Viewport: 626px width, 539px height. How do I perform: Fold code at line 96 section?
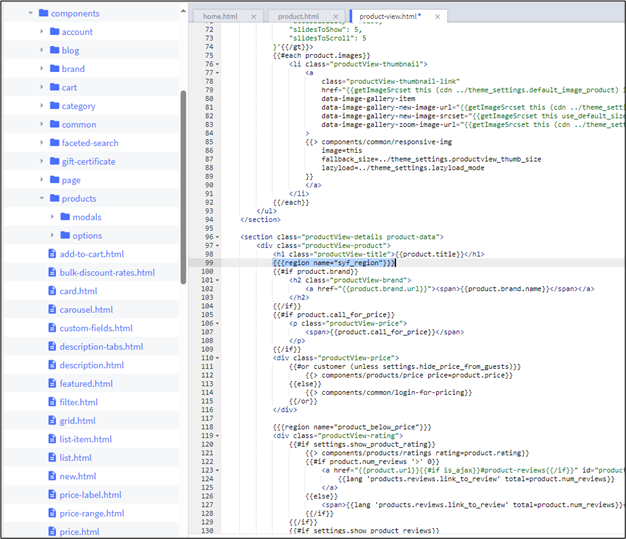click(x=218, y=237)
